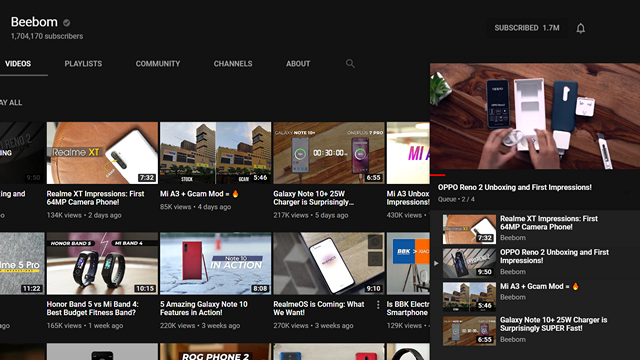640x360 pixels.
Task: Play Realme XT Impressions from the queue
Action: pos(469,229)
